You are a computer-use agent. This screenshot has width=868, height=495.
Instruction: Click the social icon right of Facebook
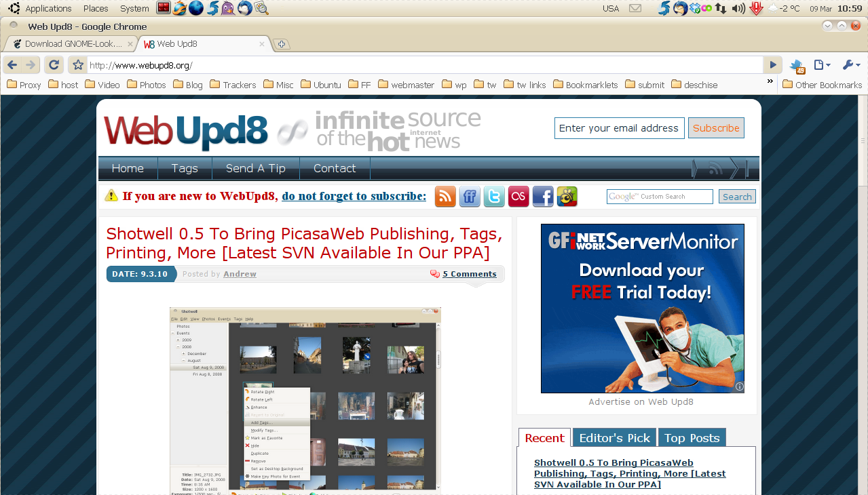tap(567, 196)
